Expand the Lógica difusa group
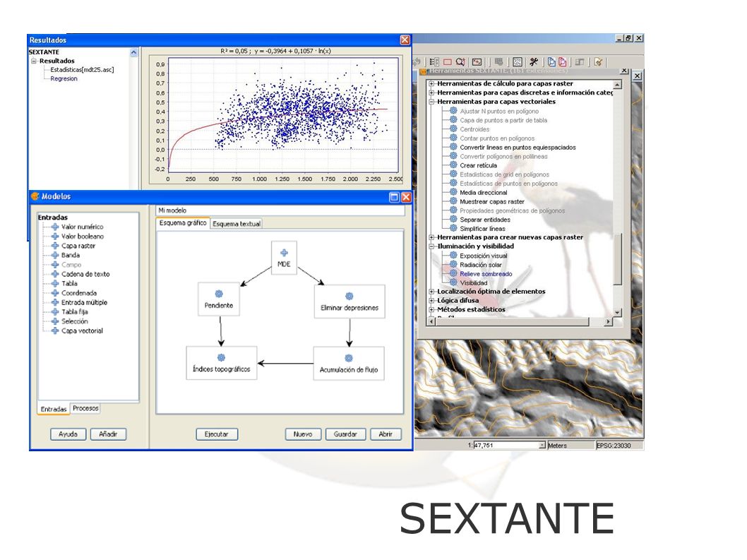747x560 pixels. click(431, 300)
